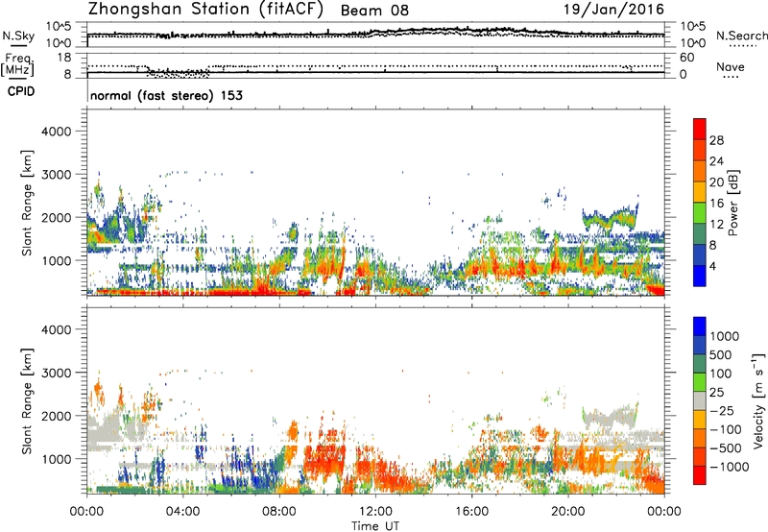Click power colorbar tick value 16
768x532 pixels.
click(x=716, y=204)
